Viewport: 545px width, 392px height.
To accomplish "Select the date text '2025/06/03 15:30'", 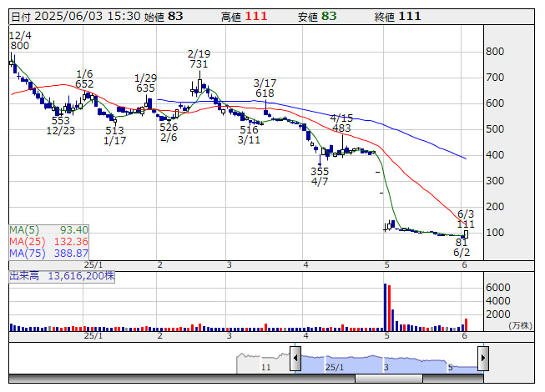I will [x=88, y=17].
